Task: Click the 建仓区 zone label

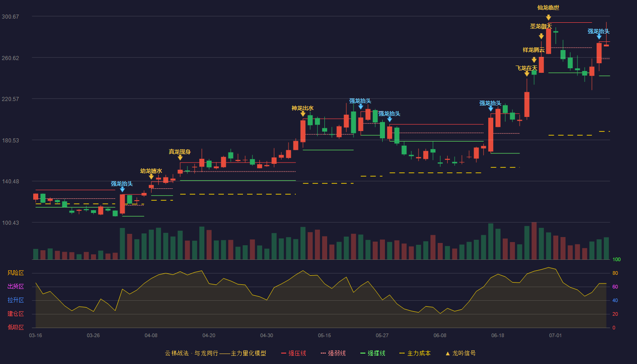Action: pos(15,314)
